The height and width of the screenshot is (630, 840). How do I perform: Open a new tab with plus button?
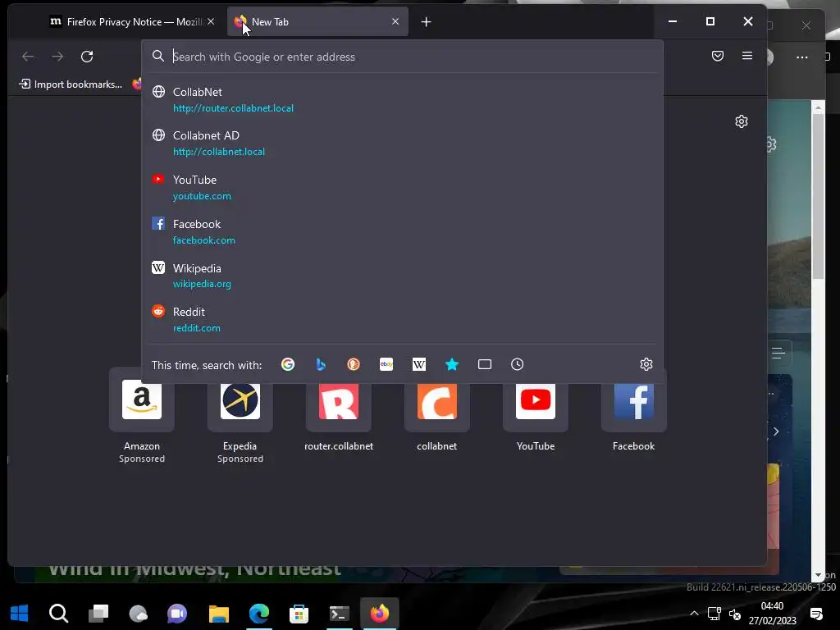coord(426,22)
